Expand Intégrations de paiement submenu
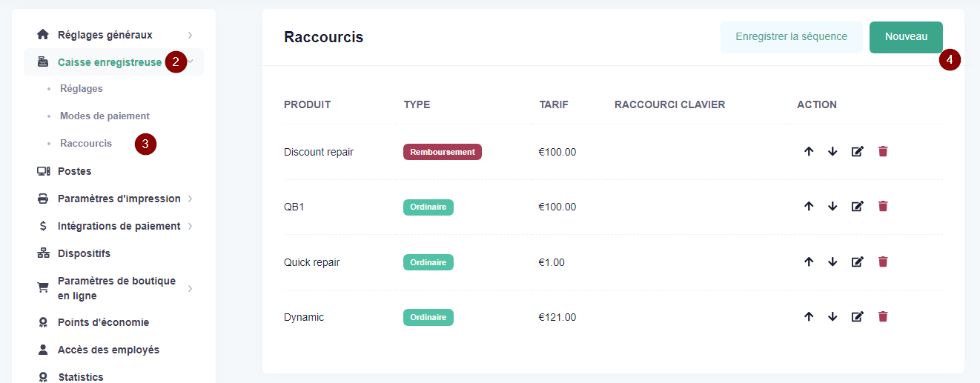980x383 pixels. pyautogui.click(x=190, y=226)
